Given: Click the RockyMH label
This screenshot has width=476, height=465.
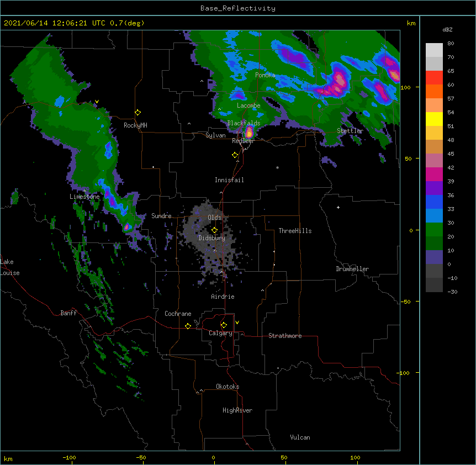Looking at the screenshot, I should [135, 125].
